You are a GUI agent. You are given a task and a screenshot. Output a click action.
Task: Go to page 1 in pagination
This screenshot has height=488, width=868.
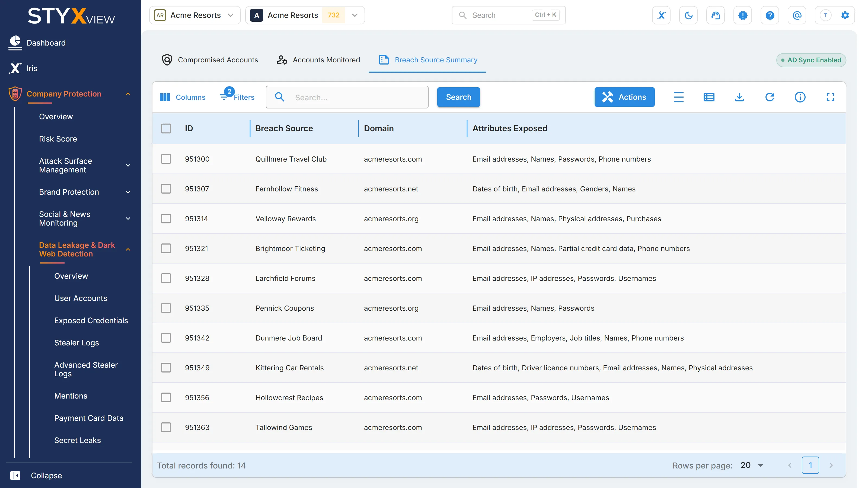tap(810, 465)
